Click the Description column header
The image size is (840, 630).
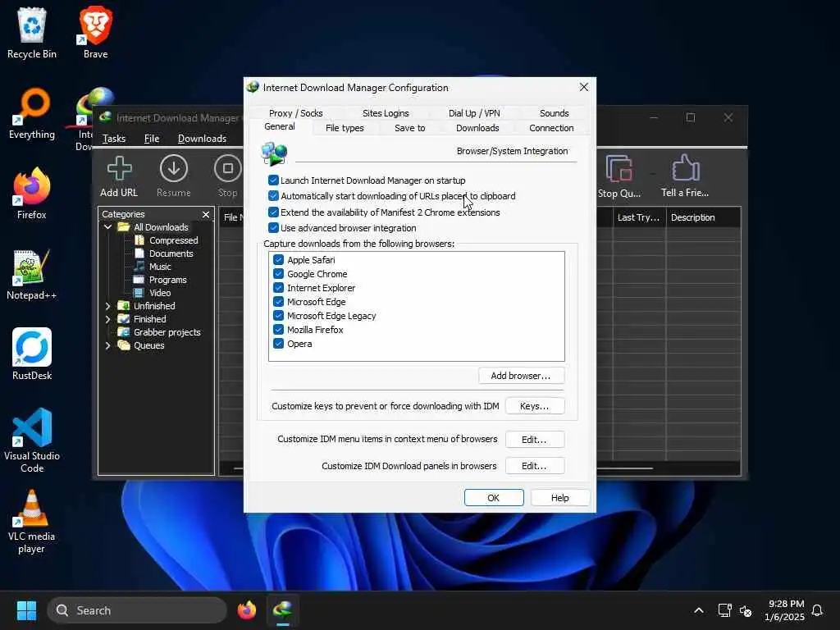pyautogui.click(x=703, y=217)
